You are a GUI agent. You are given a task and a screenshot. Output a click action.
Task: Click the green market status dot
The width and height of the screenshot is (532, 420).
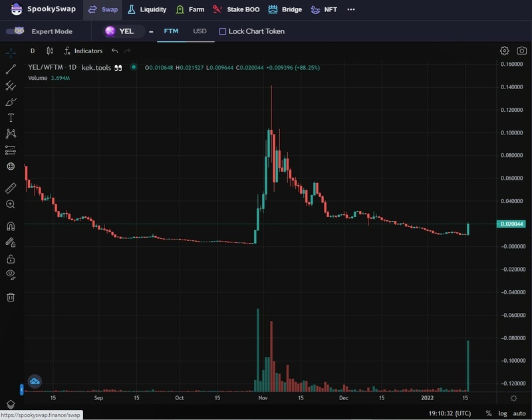(x=134, y=67)
